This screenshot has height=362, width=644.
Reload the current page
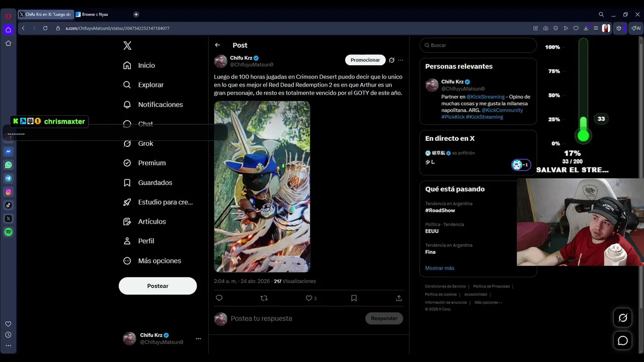[x=45, y=28]
